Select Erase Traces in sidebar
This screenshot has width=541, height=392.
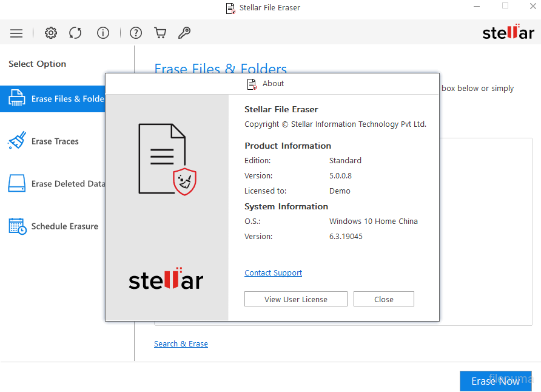(55, 141)
